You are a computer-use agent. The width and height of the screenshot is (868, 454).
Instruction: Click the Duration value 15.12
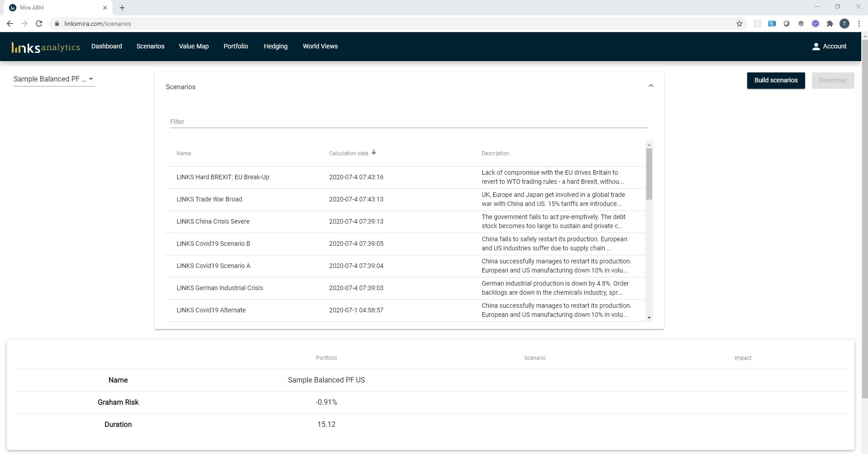326,424
